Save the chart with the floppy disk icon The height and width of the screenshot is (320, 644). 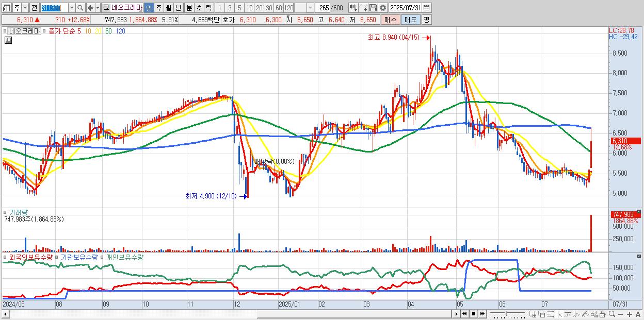[373, 8]
